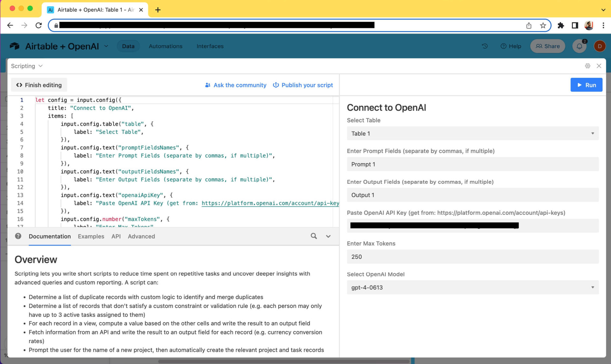Open your profile avatar menu
This screenshot has width=611, height=364.
coord(600,46)
